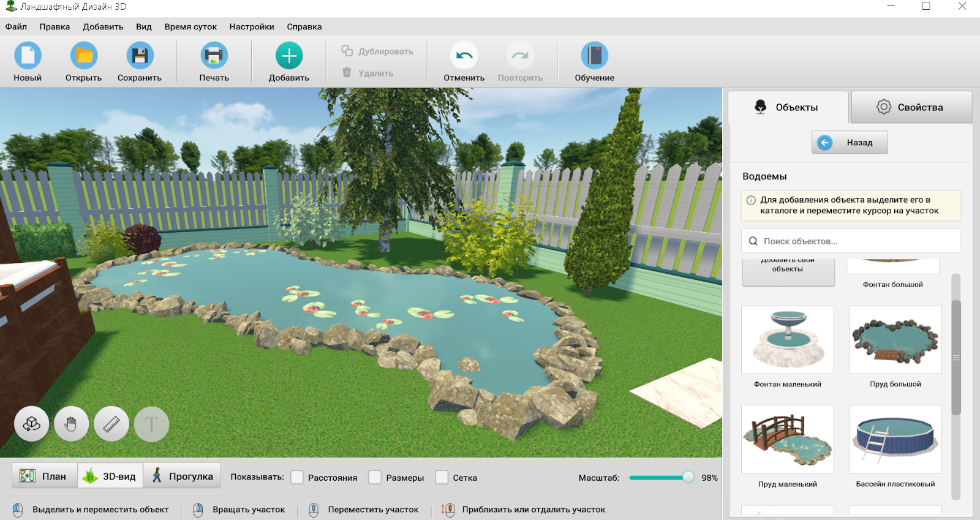980x520 pixels.
Task: Create a new project with Новый icon
Action: point(28,56)
